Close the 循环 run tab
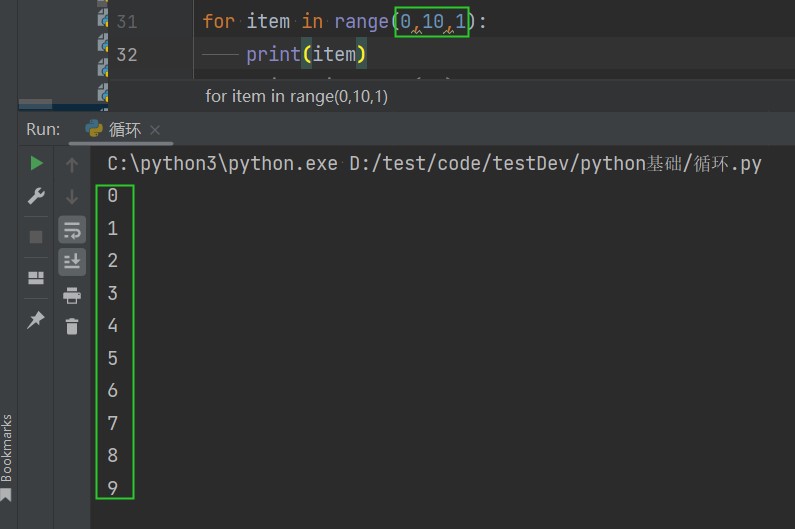This screenshot has width=795, height=529. (x=155, y=130)
